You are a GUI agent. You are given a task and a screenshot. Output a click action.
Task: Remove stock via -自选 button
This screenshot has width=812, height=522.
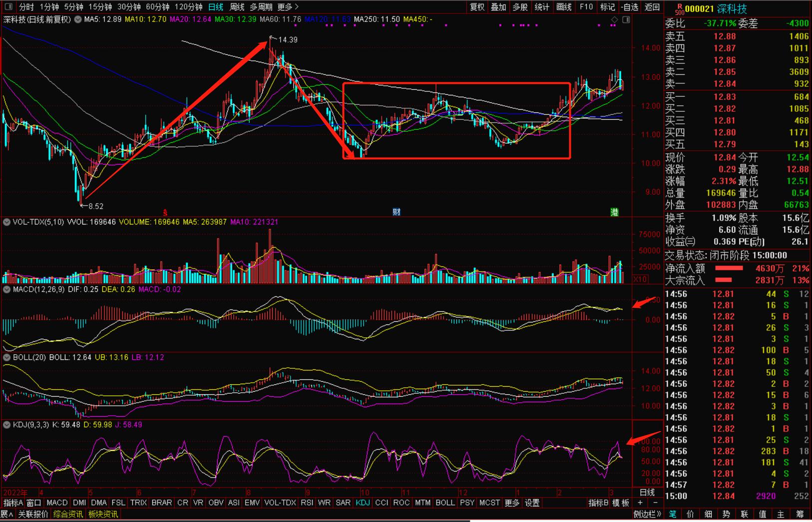[630, 7]
